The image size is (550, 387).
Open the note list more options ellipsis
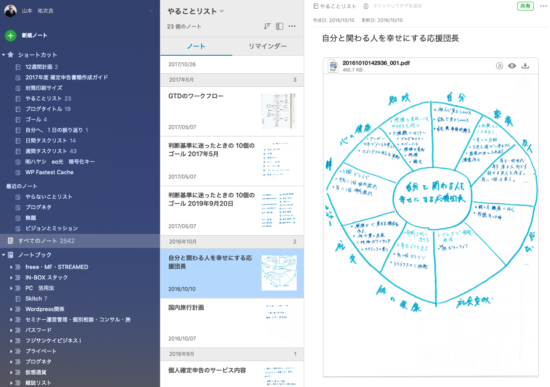tap(292, 26)
